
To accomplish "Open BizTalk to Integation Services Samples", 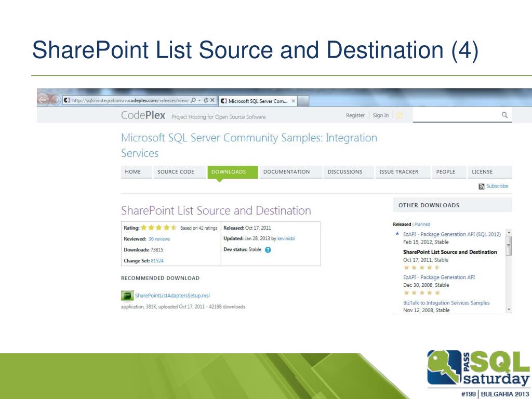I will coord(446,303).
